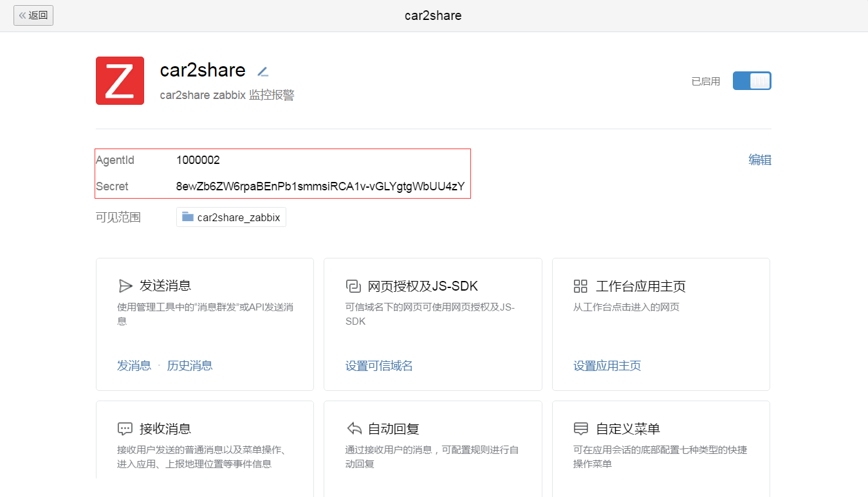Click the web authorization JS-SDK icon
Viewport: 868px width, 497px height.
(353, 286)
